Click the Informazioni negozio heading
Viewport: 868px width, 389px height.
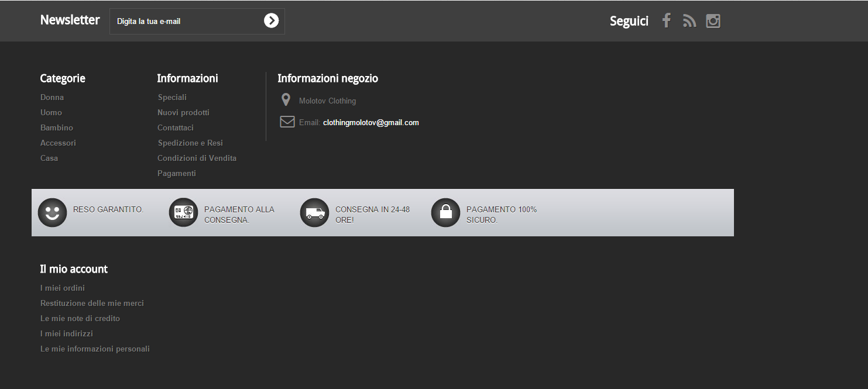(328, 78)
